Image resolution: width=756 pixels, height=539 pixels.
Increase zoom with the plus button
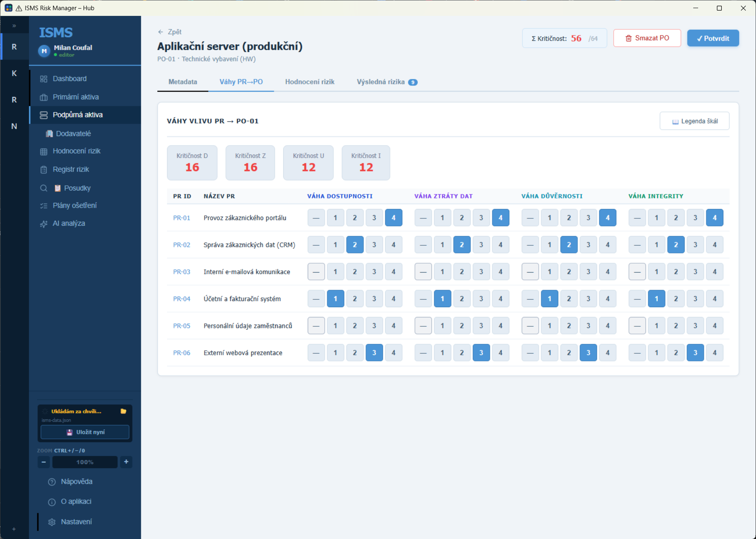[x=126, y=462]
